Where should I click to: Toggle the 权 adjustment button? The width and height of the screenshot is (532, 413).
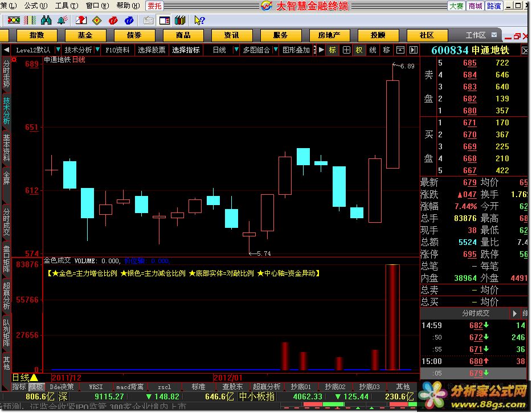coord(359,50)
